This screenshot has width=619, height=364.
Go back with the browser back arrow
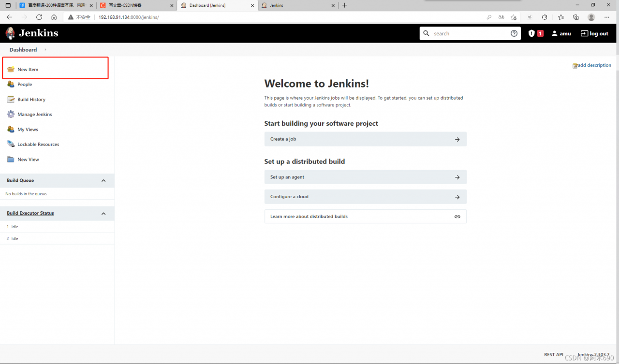point(9,17)
